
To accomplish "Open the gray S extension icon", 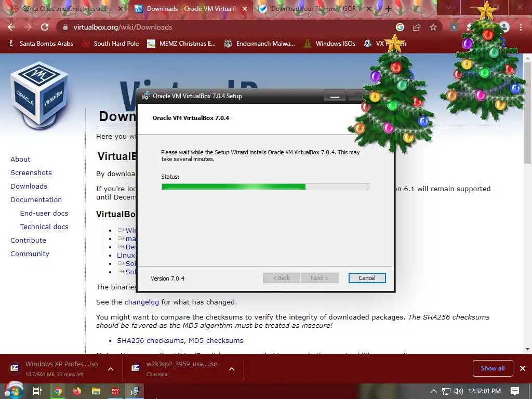I will (454, 28).
